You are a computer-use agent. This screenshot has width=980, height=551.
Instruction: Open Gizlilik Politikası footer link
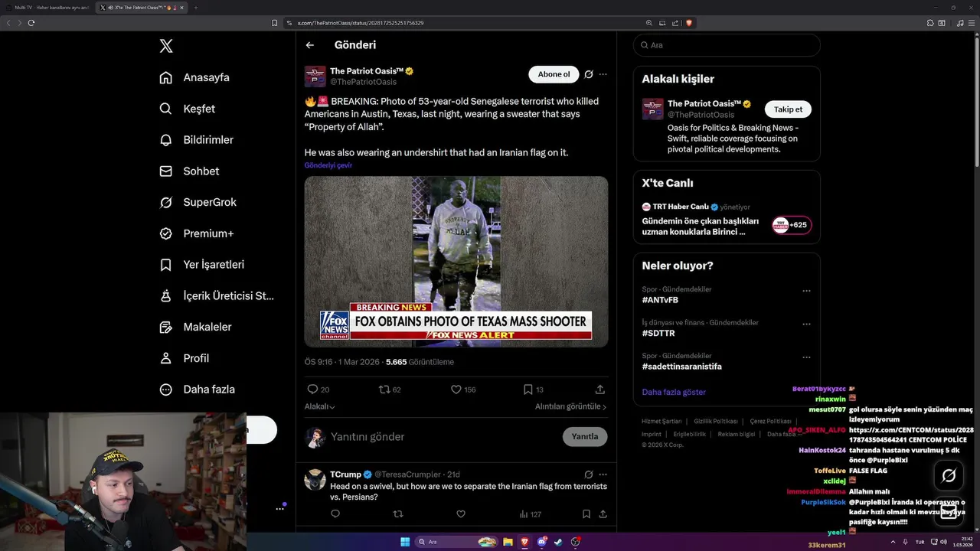(x=716, y=421)
